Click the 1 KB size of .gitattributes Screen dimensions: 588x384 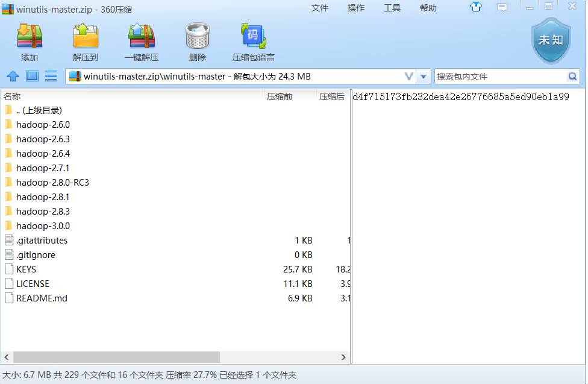click(304, 241)
